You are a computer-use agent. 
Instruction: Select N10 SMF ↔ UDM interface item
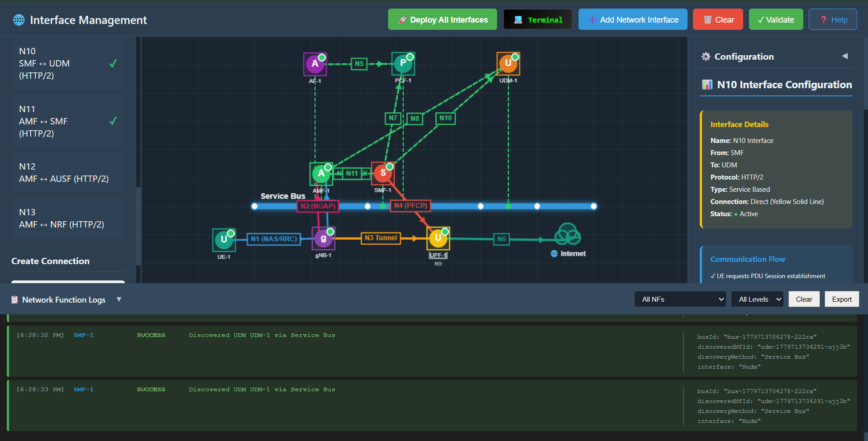[x=68, y=63]
